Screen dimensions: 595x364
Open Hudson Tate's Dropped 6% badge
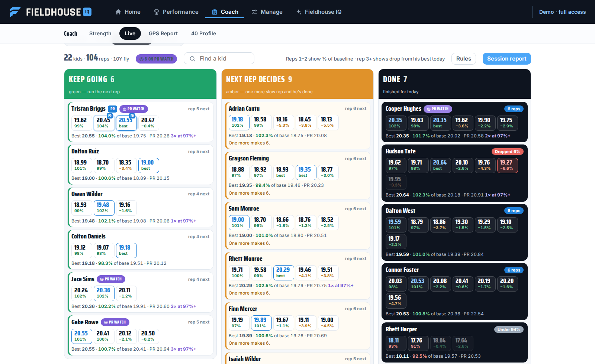(508, 152)
